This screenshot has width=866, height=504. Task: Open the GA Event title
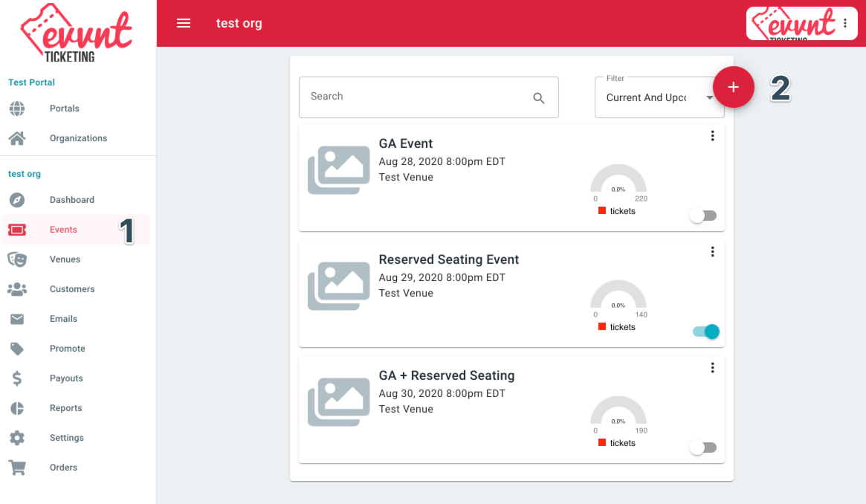pyautogui.click(x=405, y=143)
